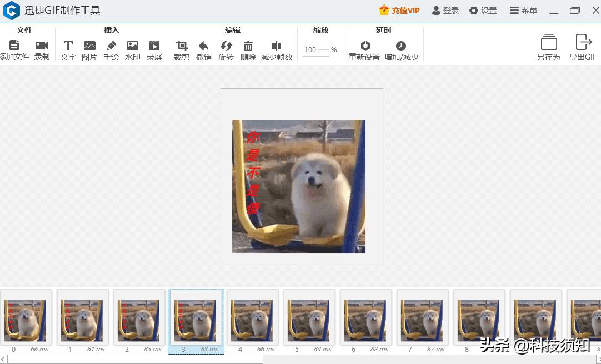Reset the delay with 重新设置
Viewport: 601px width, 364px height.
coord(364,46)
